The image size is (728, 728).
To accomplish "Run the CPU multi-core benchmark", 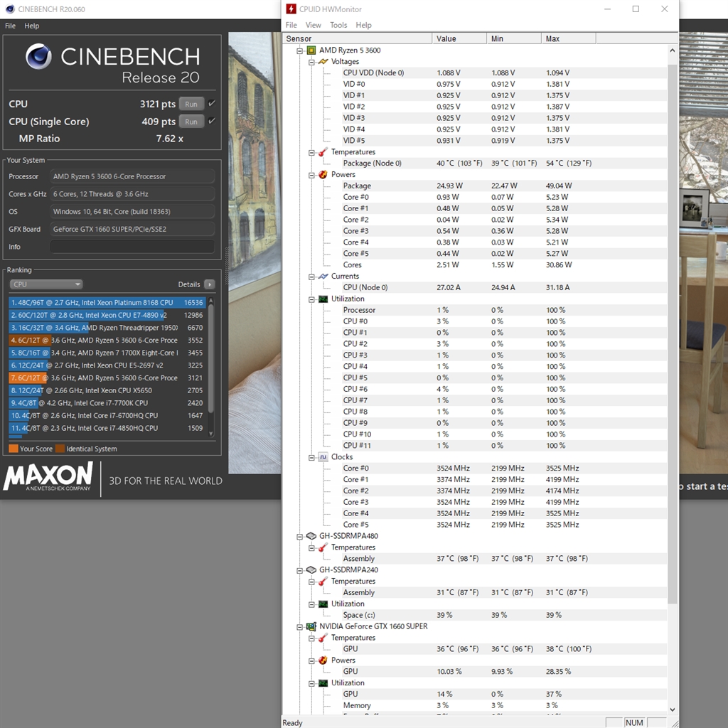I will [191, 104].
